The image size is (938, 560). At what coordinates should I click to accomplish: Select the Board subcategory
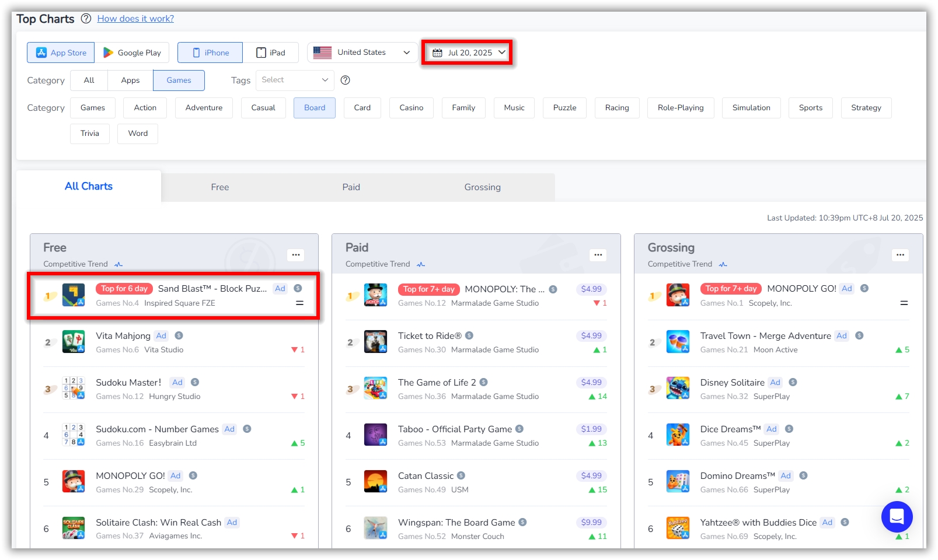(315, 108)
